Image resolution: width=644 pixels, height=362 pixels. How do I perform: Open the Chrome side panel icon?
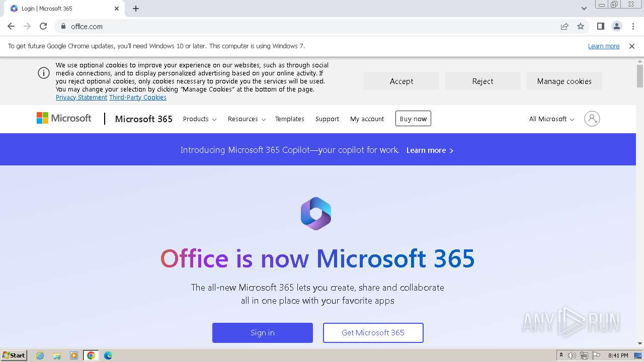pyautogui.click(x=600, y=26)
